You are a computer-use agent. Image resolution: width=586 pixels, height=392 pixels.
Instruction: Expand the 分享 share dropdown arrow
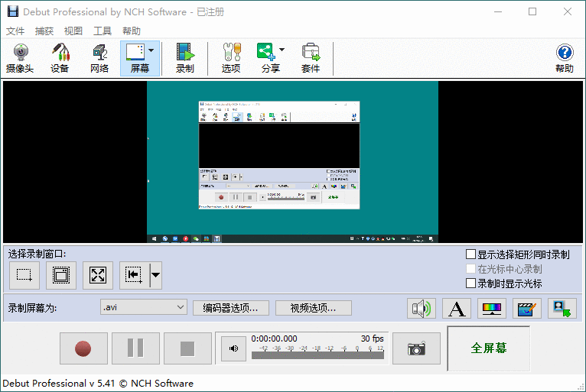click(x=282, y=49)
